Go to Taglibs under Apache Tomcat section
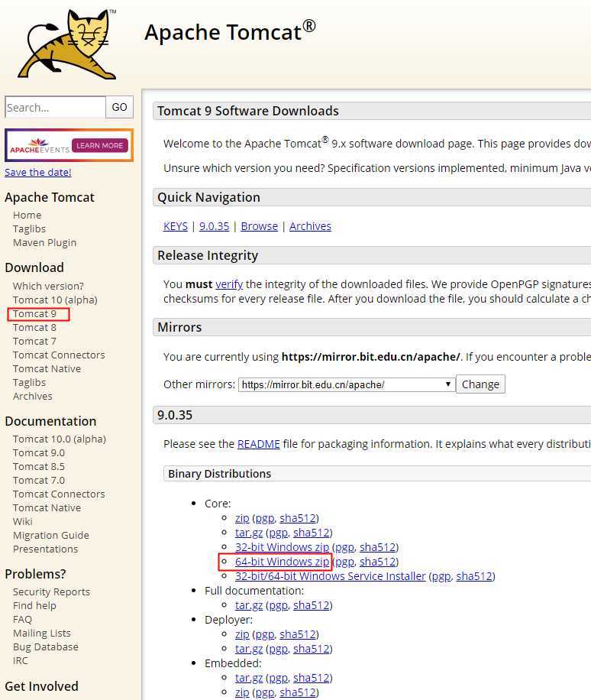This screenshot has height=700, width=591. tap(30, 229)
